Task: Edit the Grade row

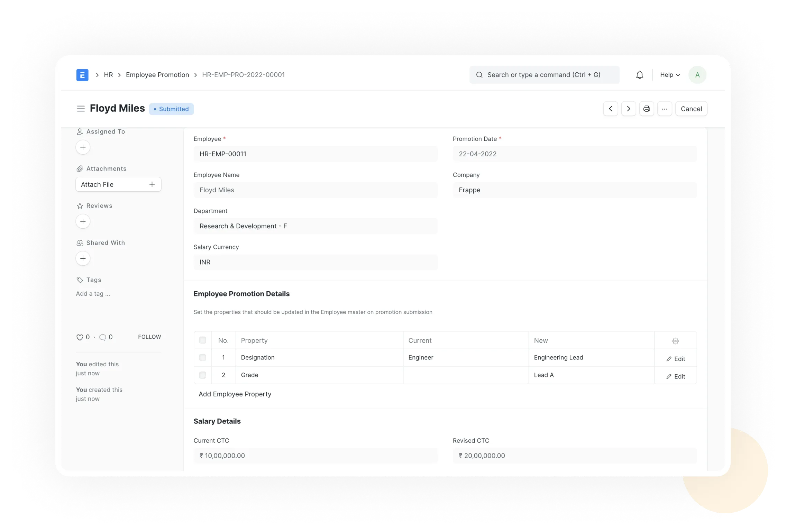Action: [676, 376]
